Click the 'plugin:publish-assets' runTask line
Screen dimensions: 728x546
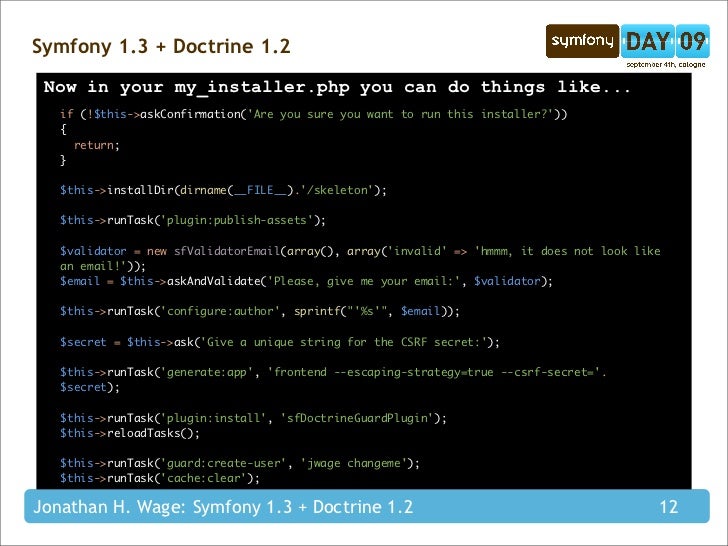point(193,220)
